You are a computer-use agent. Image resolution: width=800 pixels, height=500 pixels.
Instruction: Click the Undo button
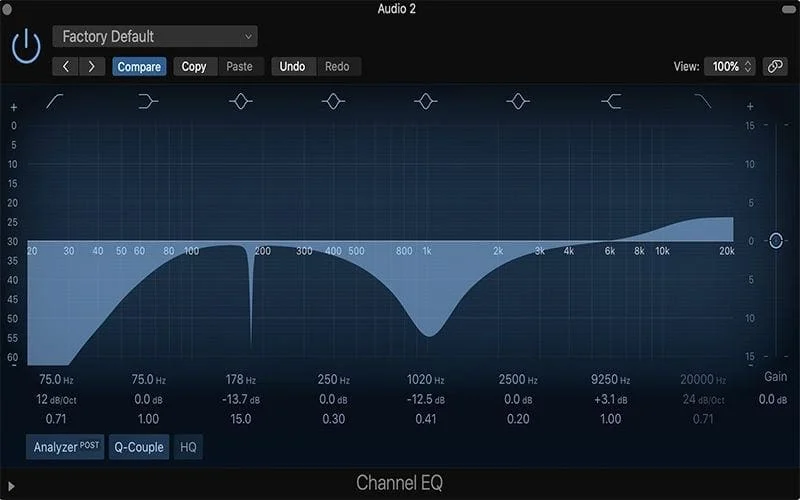coord(292,66)
